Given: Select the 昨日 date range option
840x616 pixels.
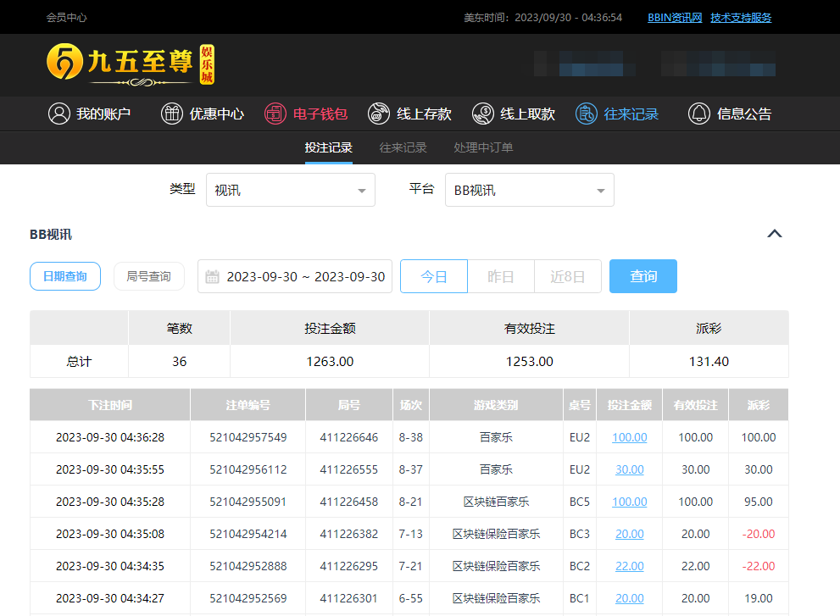Looking at the screenshot, I should (x=501, y=276).
